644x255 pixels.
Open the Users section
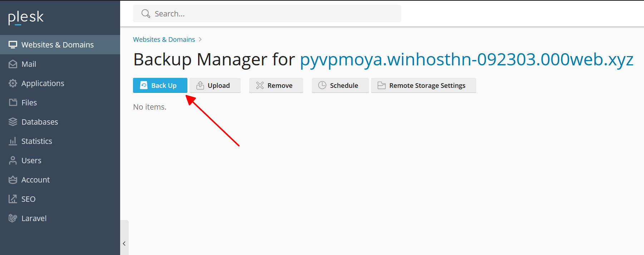[x=60, y=160]
